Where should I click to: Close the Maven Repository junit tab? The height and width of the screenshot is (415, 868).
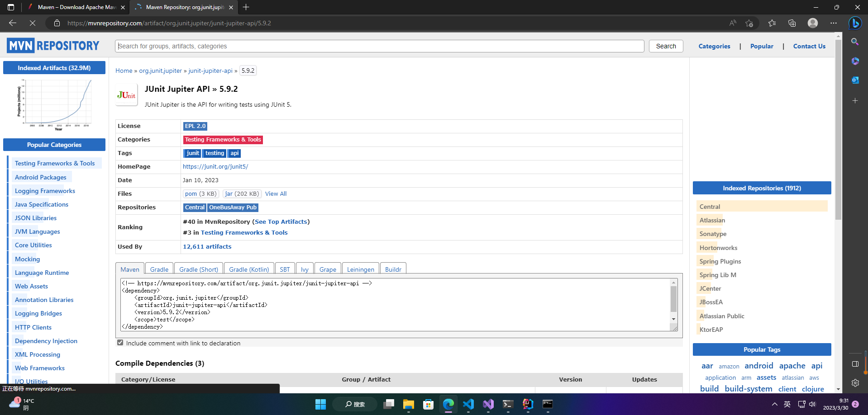pyautogui.click(x=231, y=7)
